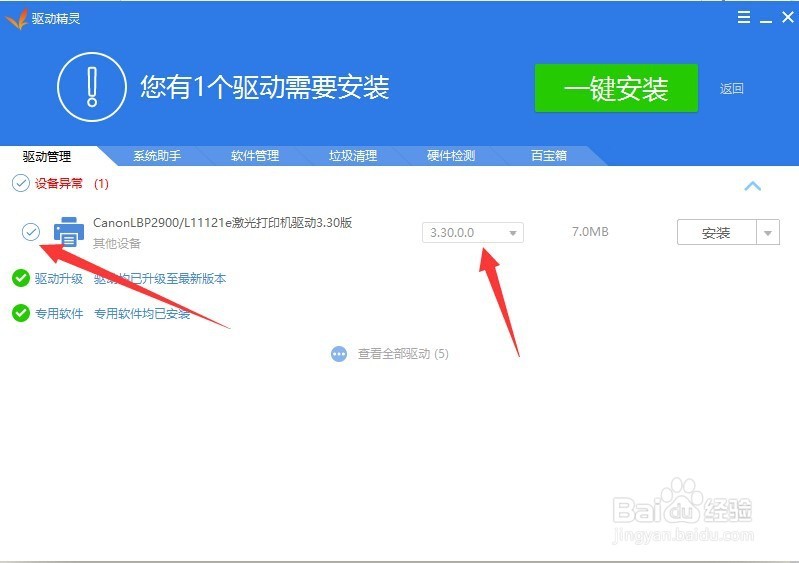The image size is (799, 563).
Task: Toggle the 设备异常 group checkbox
Action: pos(21,183)
